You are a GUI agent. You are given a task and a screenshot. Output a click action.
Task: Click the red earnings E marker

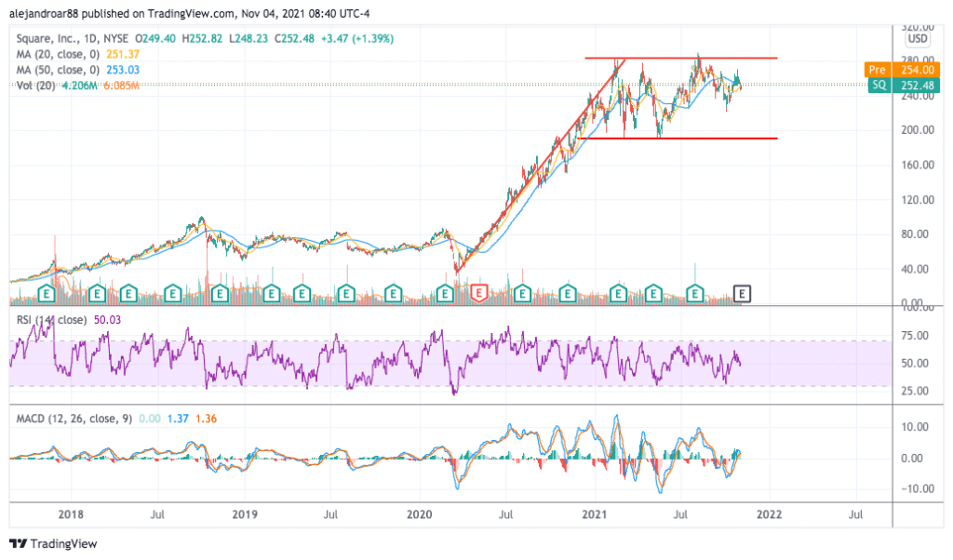tap(479, 294)
